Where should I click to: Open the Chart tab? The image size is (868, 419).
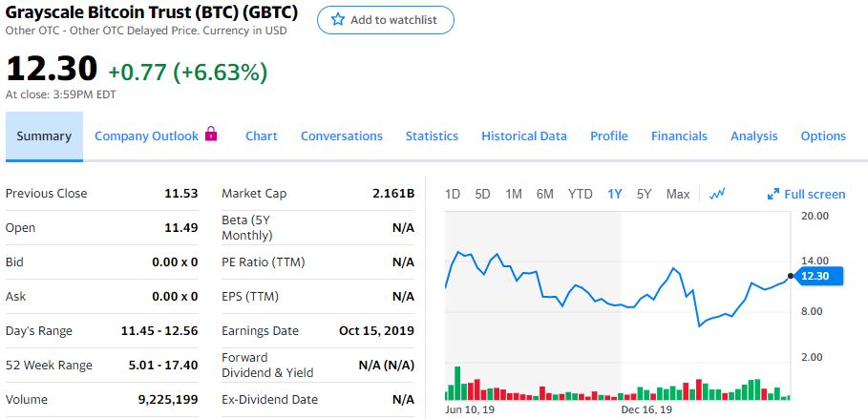(x=262, y=136)
